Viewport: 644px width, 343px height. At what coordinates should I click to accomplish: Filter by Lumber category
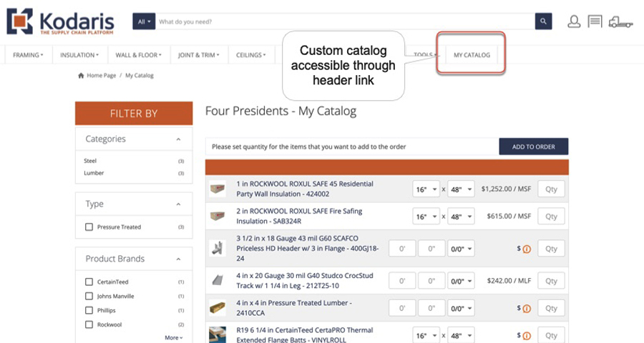point(94,173)
